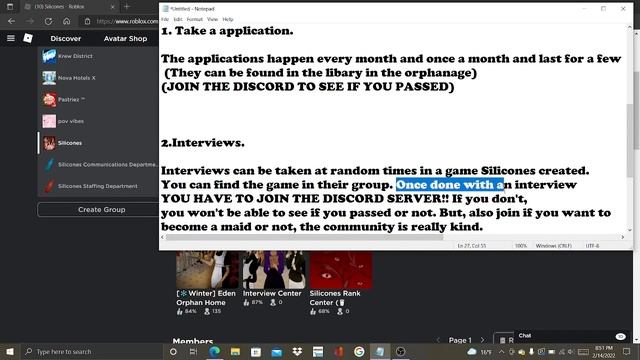Open the Avatar Shop in Roblox
This screenshot has width=640, height=360.
tap(125, 39)
